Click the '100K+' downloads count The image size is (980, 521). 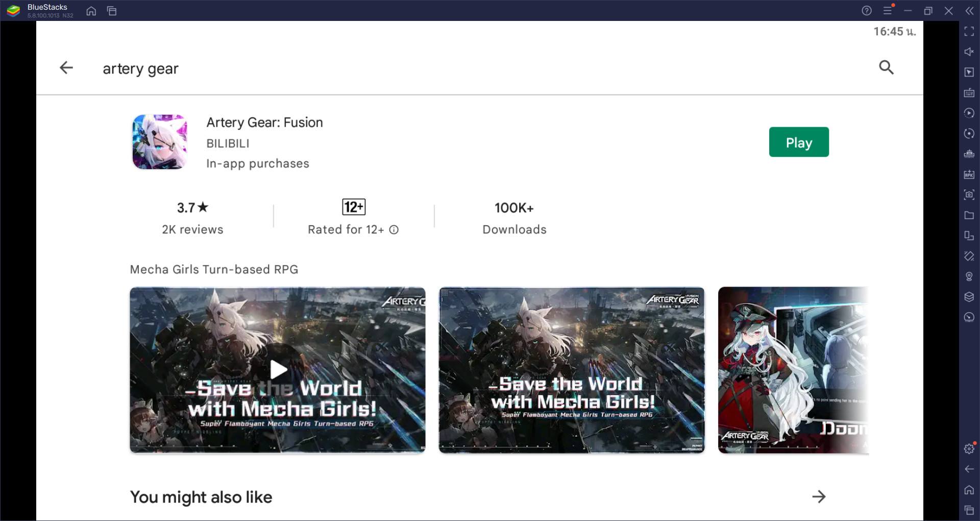pos(514,208)
